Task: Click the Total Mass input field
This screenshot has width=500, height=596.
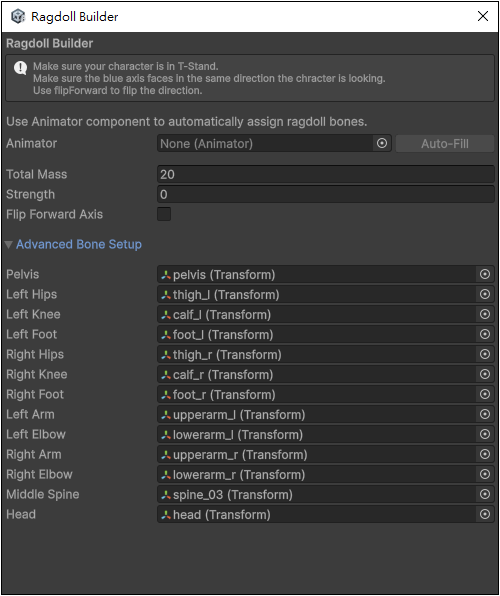Action: coord(326,174)
